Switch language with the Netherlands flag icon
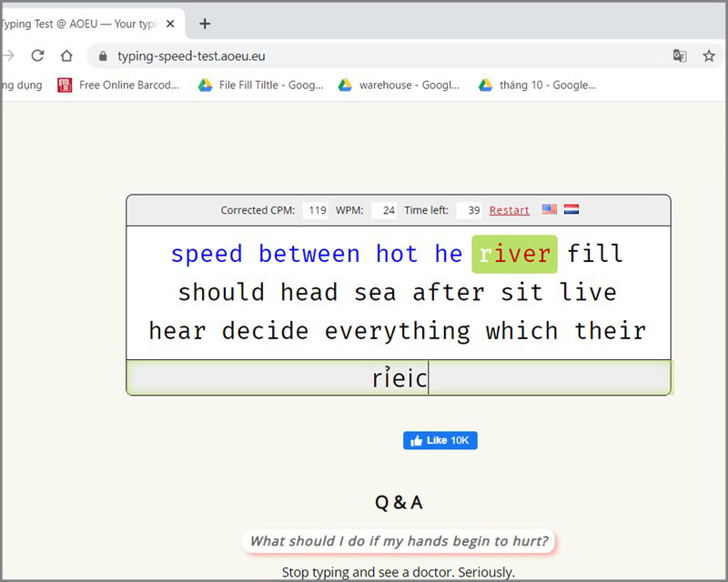This screenshot has height=582, width=728. point(571,209)
